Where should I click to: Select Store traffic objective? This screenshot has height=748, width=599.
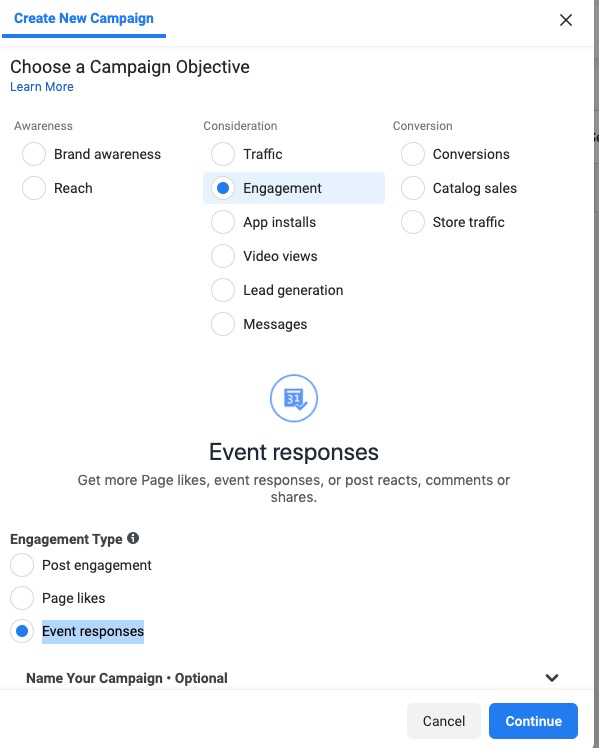413,222
